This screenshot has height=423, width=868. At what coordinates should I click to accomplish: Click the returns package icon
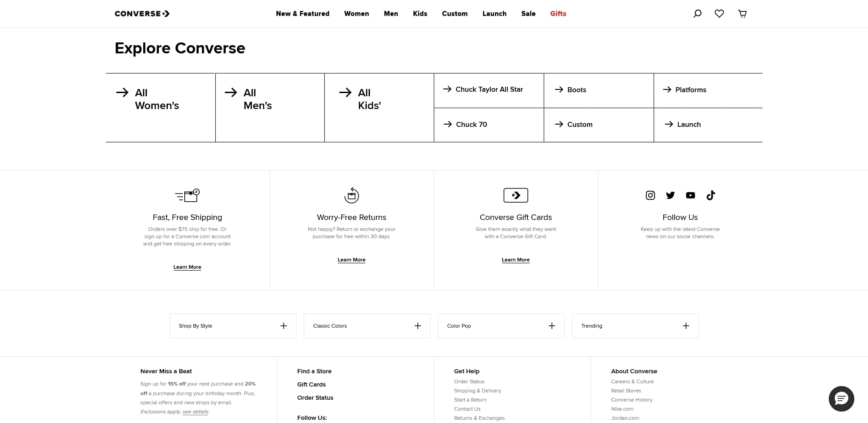[x=352, y=195]
